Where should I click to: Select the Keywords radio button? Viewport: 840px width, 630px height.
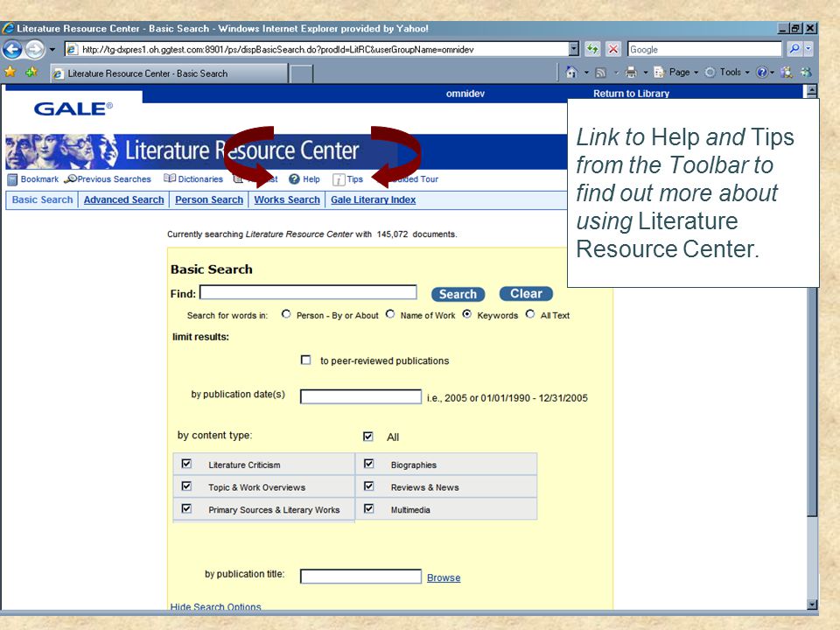coord(467,314)
